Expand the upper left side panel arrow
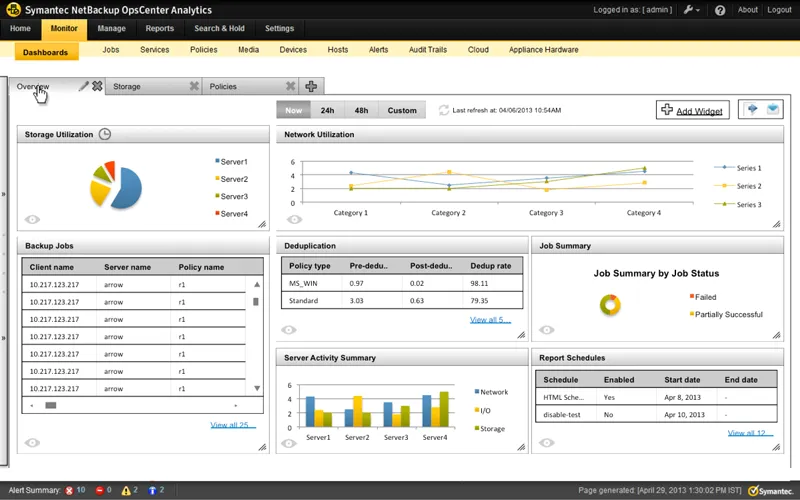Viewport: 800px width, 500px height. [x=4, y=194]
